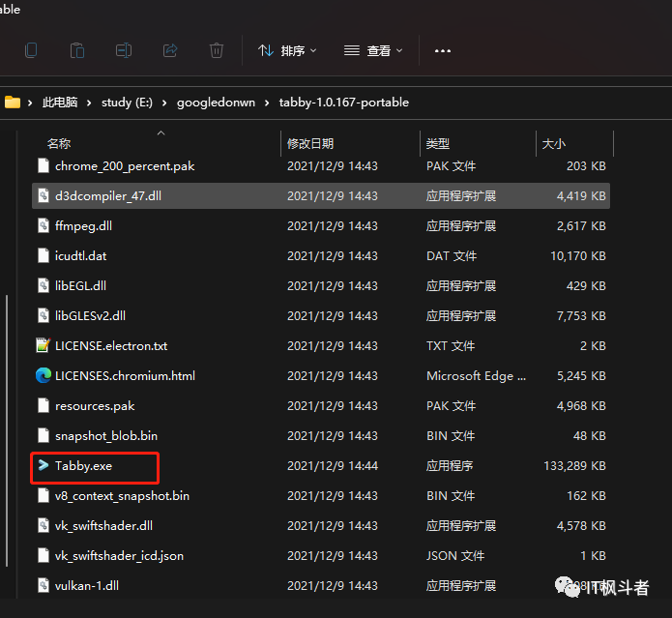Screen dimensions: 672x618
Task: Click the file icon of icudtl.dat
Action: pyautogui.click(x=44, y=255)
